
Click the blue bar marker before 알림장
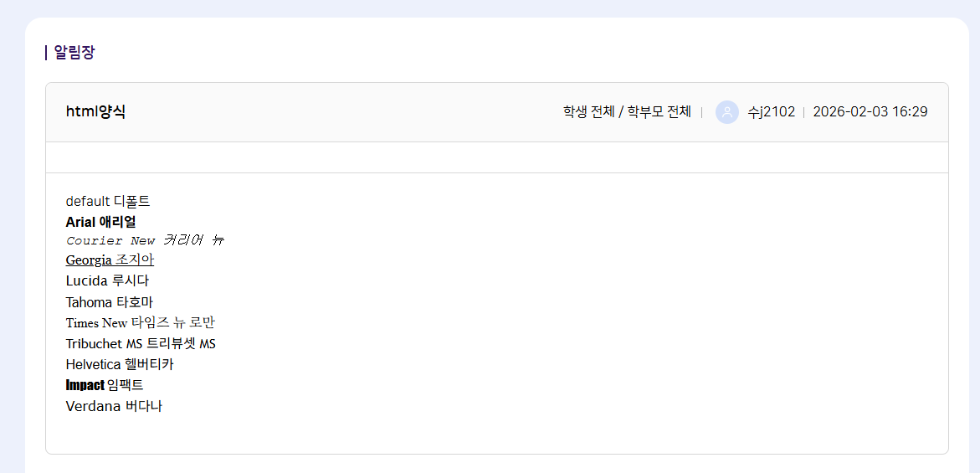pyautogui.click(x=46, y=53)
